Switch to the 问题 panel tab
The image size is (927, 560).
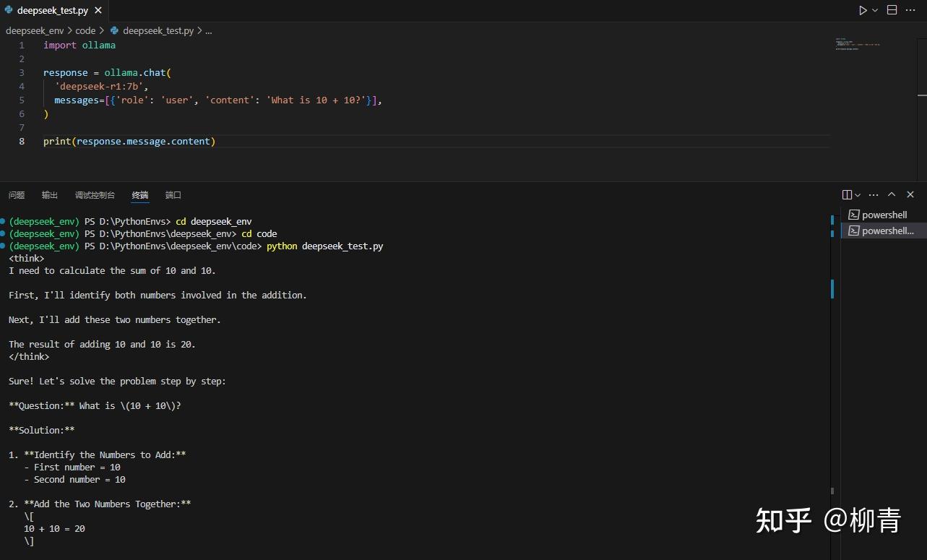(16, 194)
